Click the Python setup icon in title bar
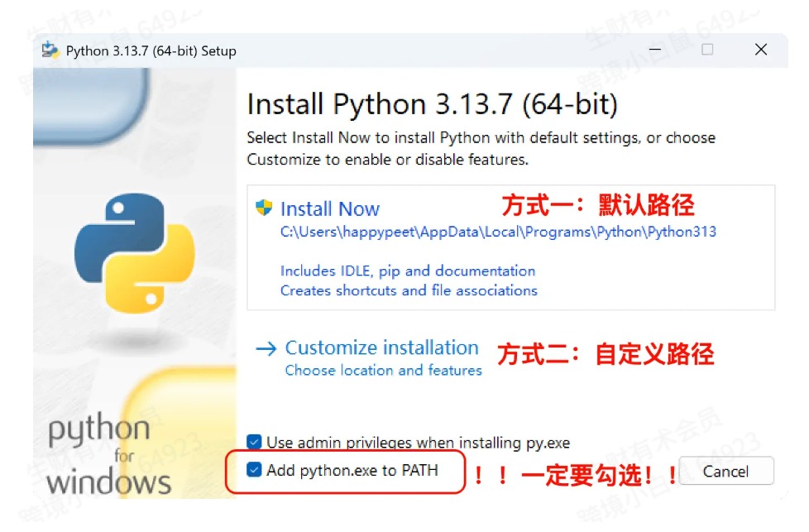This screenshot has width=809, height=532. [50, 50]
